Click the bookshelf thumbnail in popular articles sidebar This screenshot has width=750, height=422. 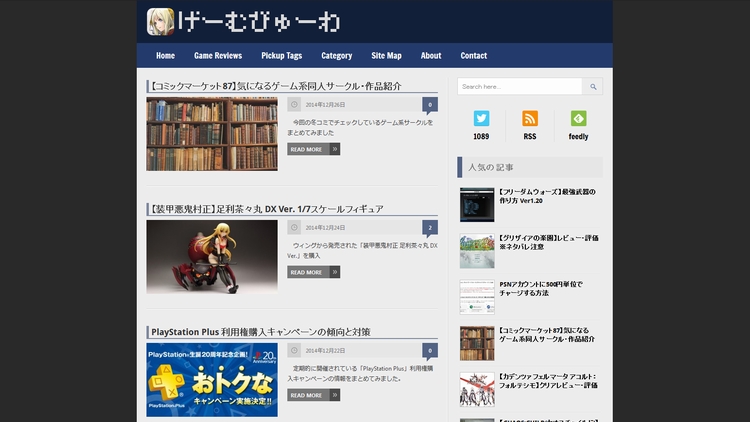click(x=477, y=343)
